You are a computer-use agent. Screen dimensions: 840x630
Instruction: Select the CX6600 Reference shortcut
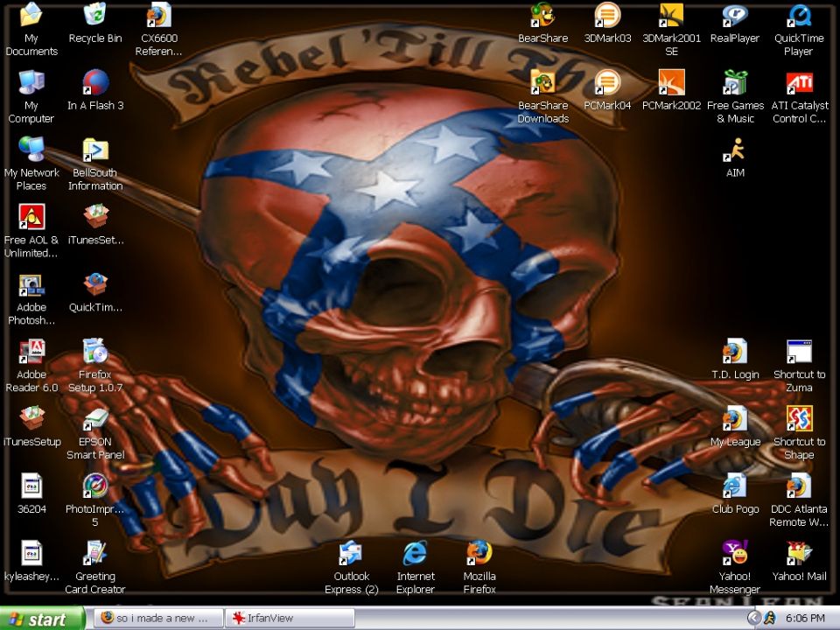(x=159, y=16)
